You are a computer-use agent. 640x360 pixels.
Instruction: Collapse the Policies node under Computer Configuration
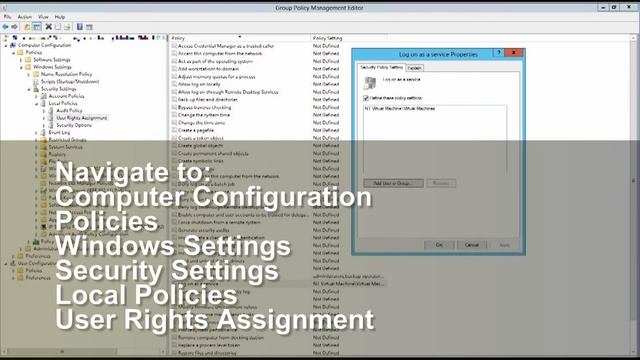tap(14, 53)
